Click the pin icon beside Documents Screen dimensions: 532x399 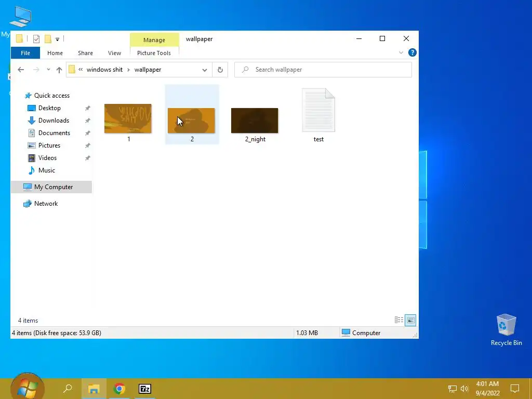87,133
